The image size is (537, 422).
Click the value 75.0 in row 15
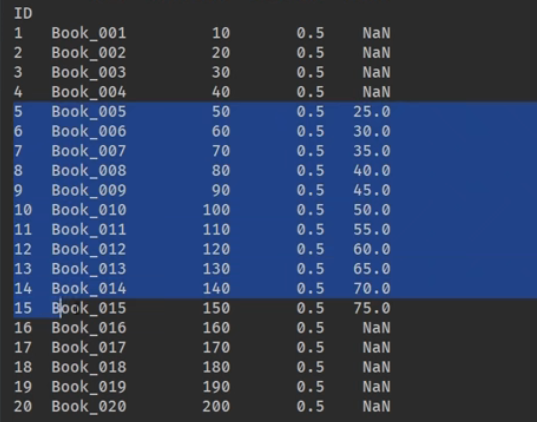coord(372,308)
